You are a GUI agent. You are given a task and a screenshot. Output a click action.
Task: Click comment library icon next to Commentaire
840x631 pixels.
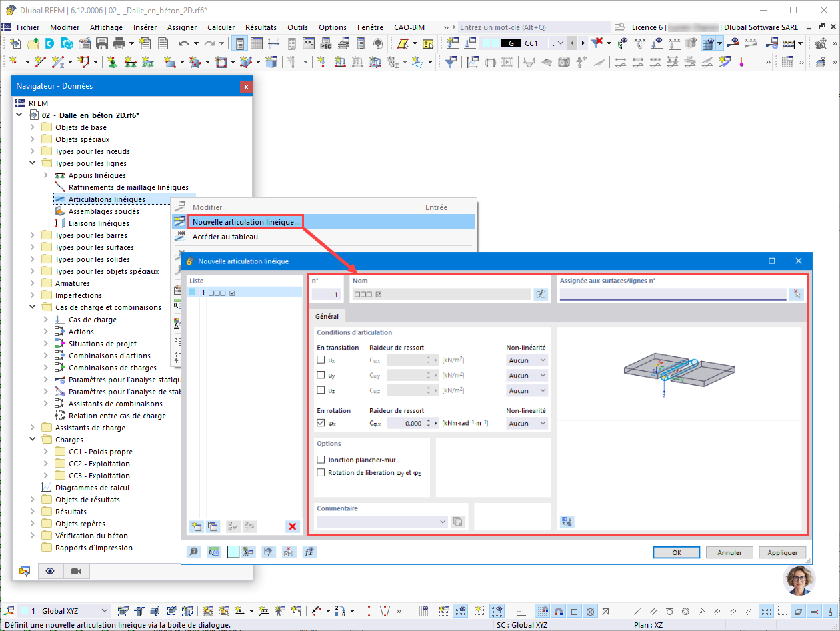tap(457, 522)
